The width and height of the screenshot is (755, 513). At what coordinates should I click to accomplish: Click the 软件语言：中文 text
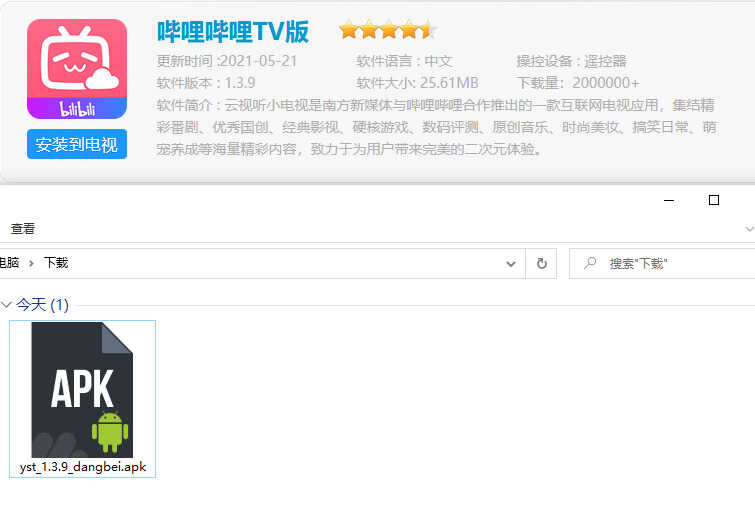pyautogui.click(x=404, y=61)
